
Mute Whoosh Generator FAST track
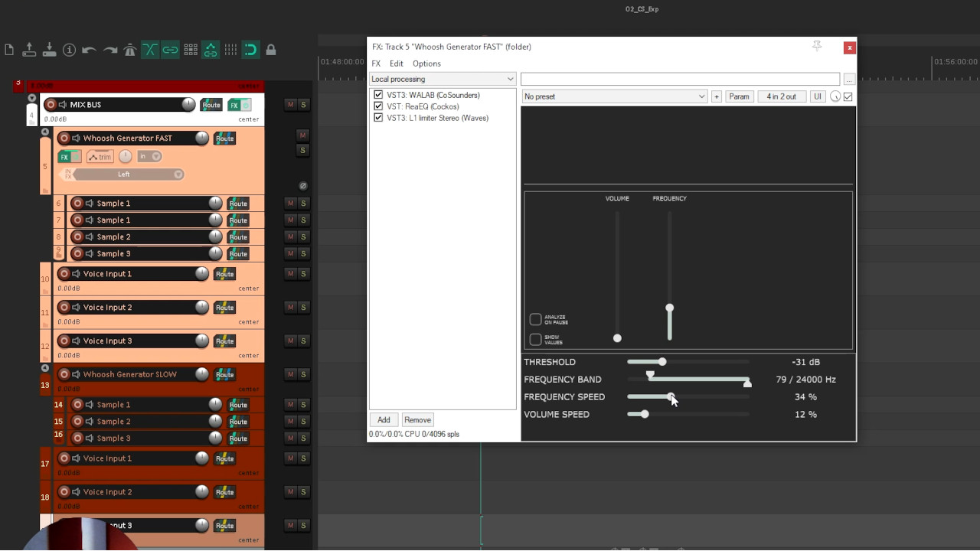coord(302,135)
